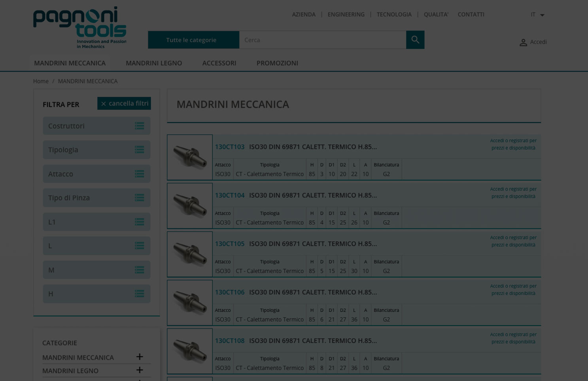
Task: Switch to the ACCESSORI tab
Action: pyautogui.click(x=219, y=63)
